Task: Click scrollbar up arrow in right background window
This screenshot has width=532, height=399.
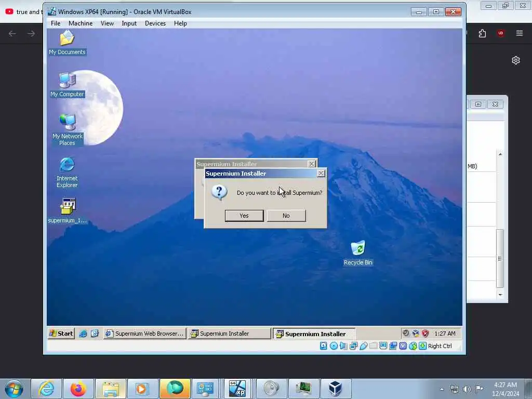Action: (x=500, y=154)
